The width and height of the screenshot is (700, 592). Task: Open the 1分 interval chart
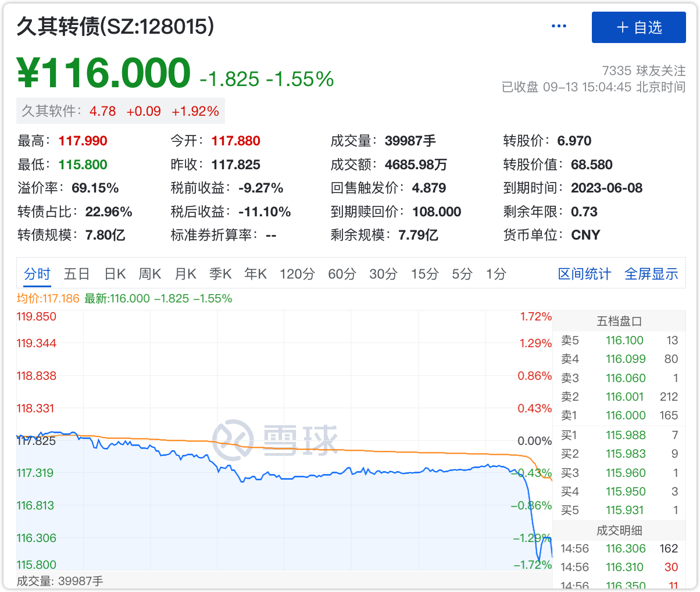[x=496, y=274]
